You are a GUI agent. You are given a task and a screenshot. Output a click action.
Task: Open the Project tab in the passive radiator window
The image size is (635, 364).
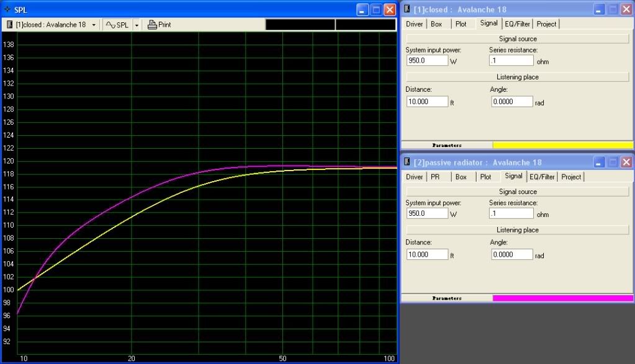pyautogui.click(x=571, y=177)
